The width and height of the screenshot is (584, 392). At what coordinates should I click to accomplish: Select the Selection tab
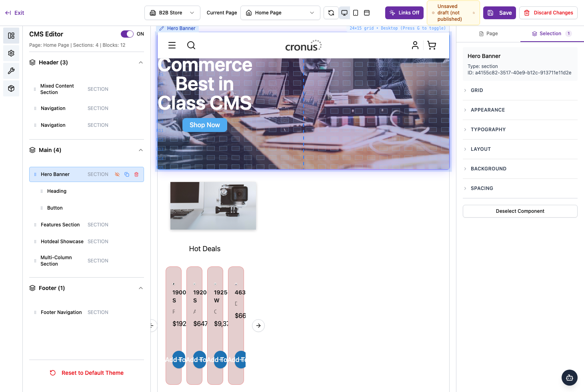(x=552, y=34)
